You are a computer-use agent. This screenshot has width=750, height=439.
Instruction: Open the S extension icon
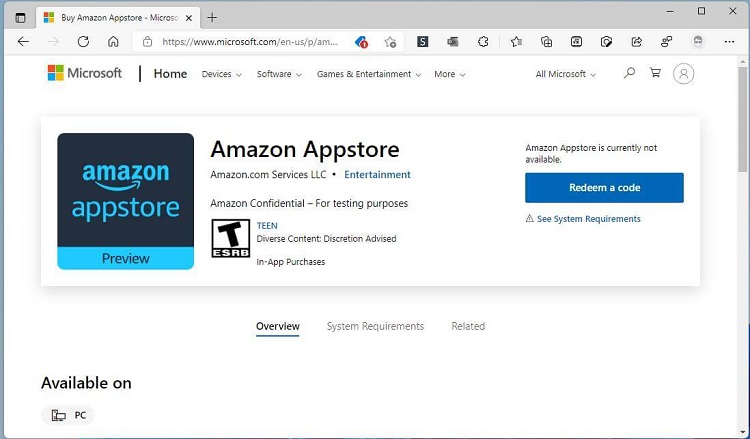(422, 42)
